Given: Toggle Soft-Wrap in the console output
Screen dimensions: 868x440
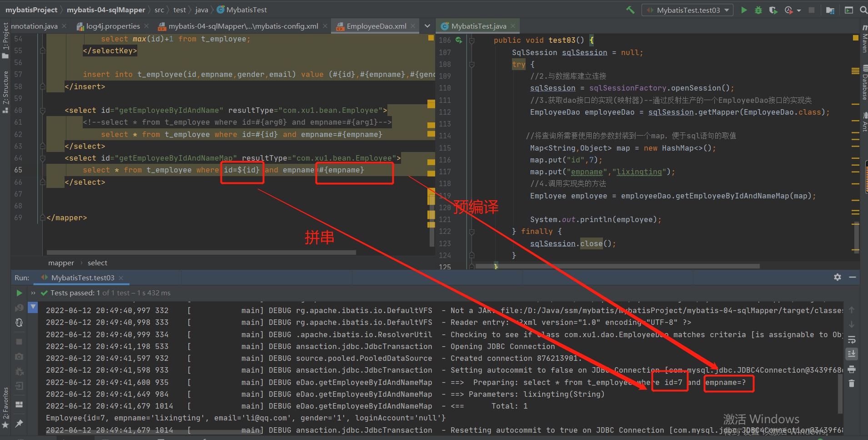Looking at the screenshot, I should point(852,339).
